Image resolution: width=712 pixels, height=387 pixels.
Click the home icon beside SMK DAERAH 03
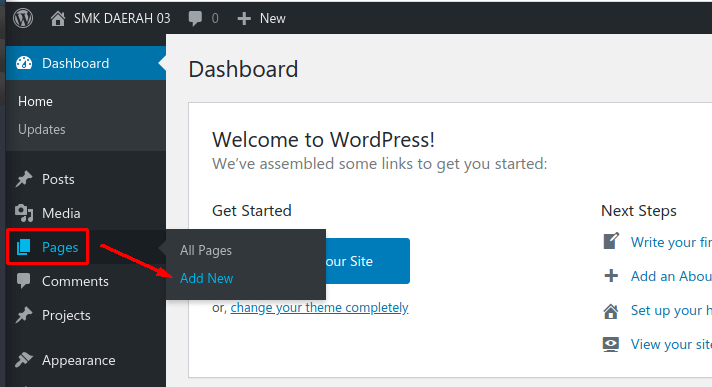tap(58, 19)
